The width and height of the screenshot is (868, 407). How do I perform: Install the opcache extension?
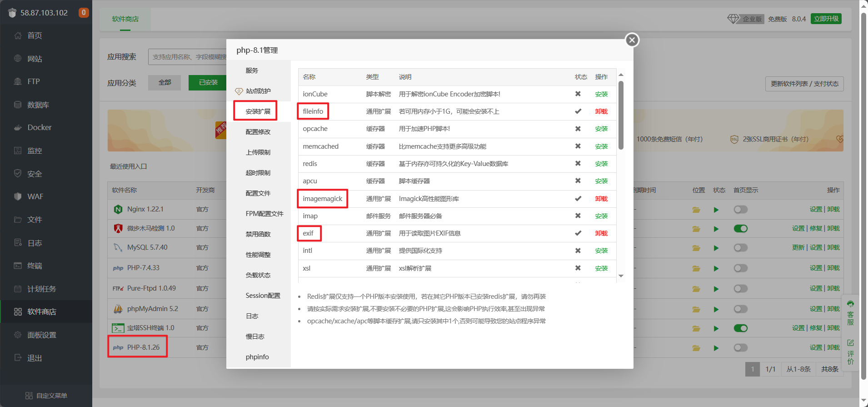601,129
